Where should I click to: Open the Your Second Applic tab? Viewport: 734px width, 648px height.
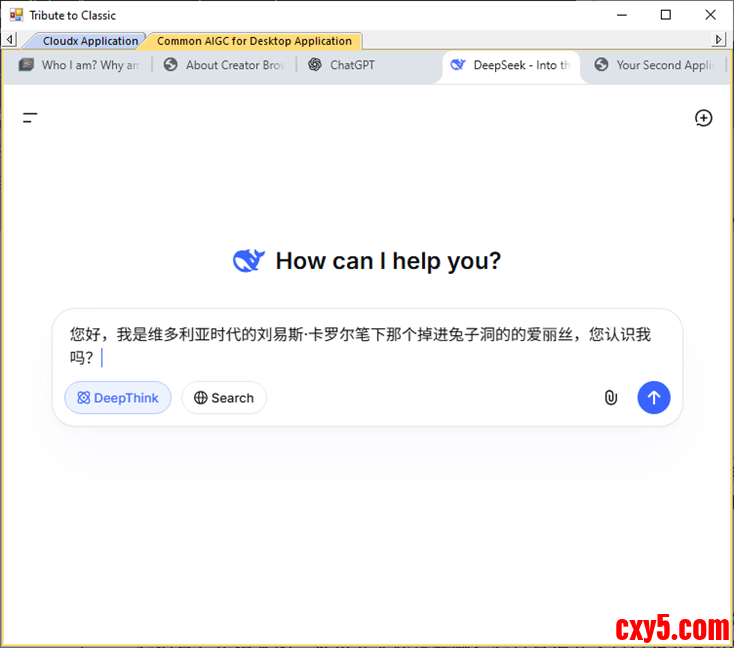coord(655,65)
